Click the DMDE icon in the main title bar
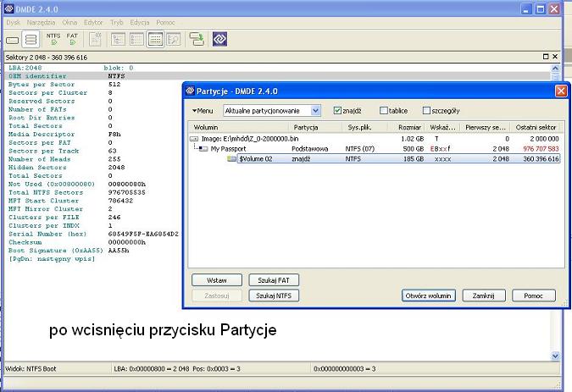 coord(8,8)
